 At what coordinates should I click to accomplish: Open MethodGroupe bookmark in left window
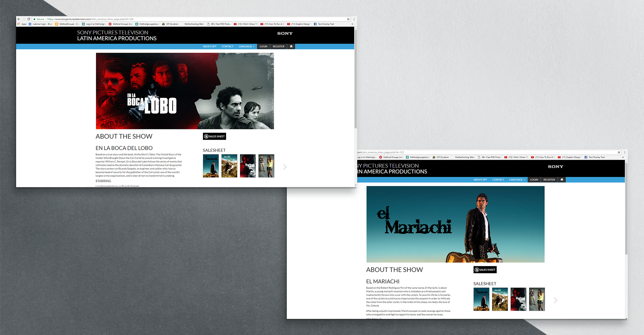tap(67, 24)
